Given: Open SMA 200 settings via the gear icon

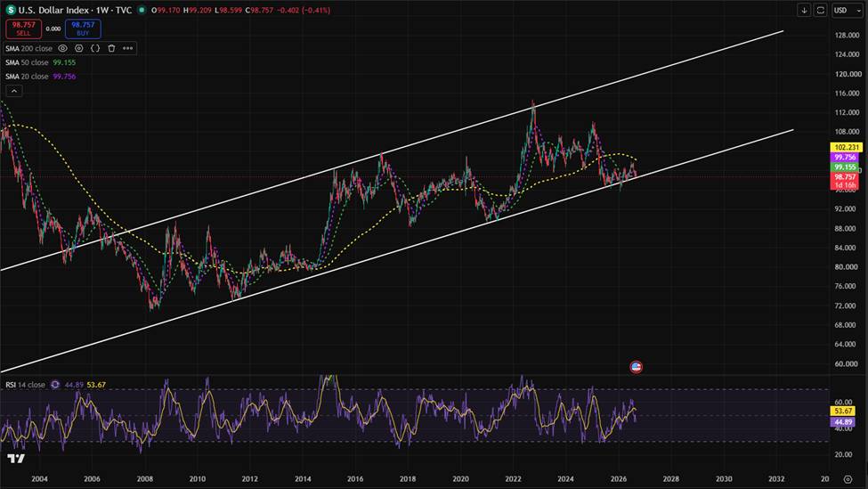Looking at the screenshot, I should point(79,48).
